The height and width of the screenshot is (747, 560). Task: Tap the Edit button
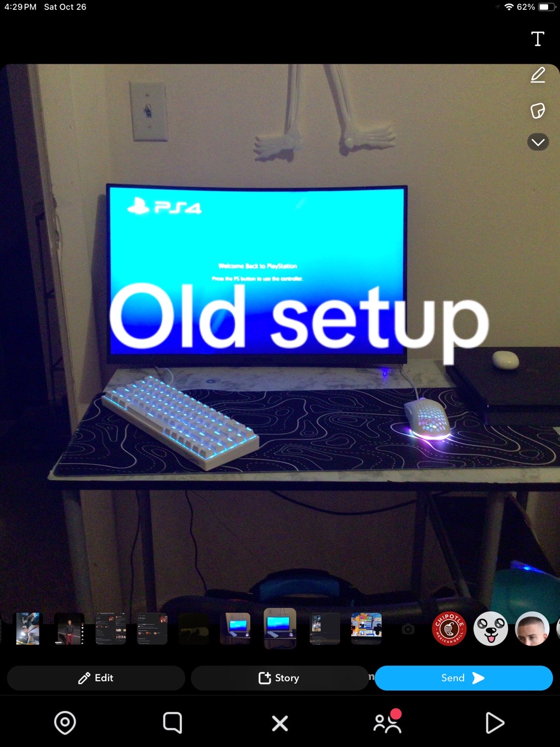(96, 678)
